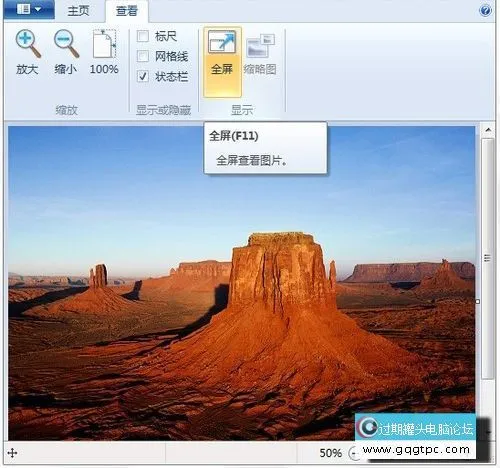Click the vertical scrollbar up arrow
Image resolution: width=500 pixels, height=468 pixels.
tap(488, 130)
